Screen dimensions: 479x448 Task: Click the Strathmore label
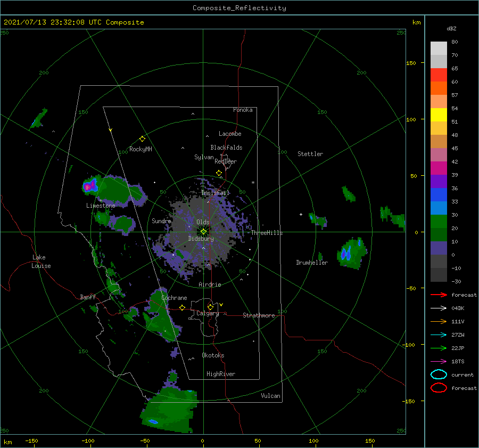tap(259, 315)
